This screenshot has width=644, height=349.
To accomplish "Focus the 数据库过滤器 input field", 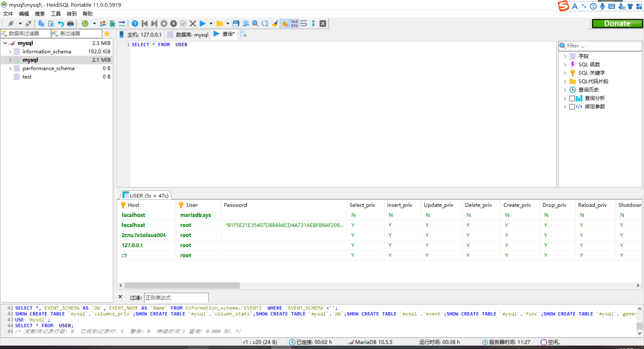I will pyautogui.click(x=26, y=34).
